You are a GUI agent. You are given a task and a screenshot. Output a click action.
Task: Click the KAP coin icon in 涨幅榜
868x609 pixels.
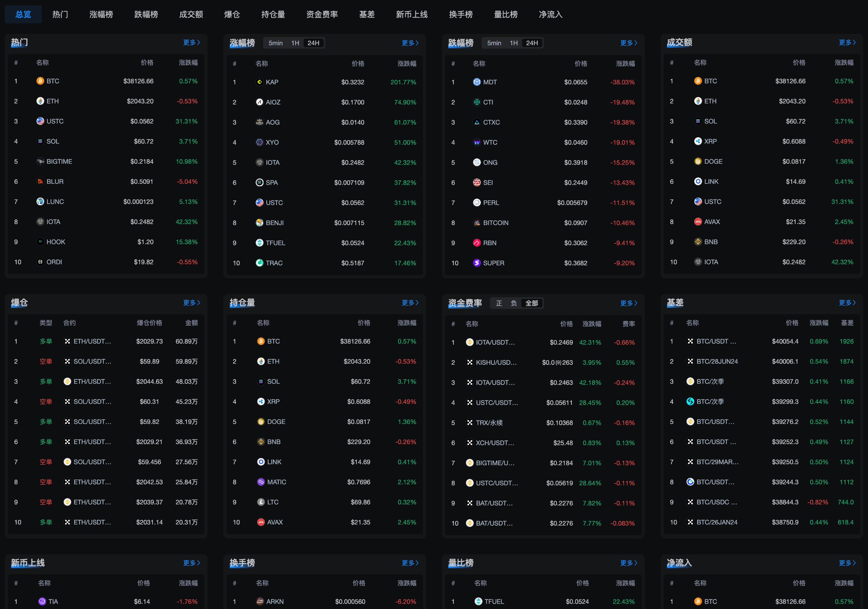[259, 82]
